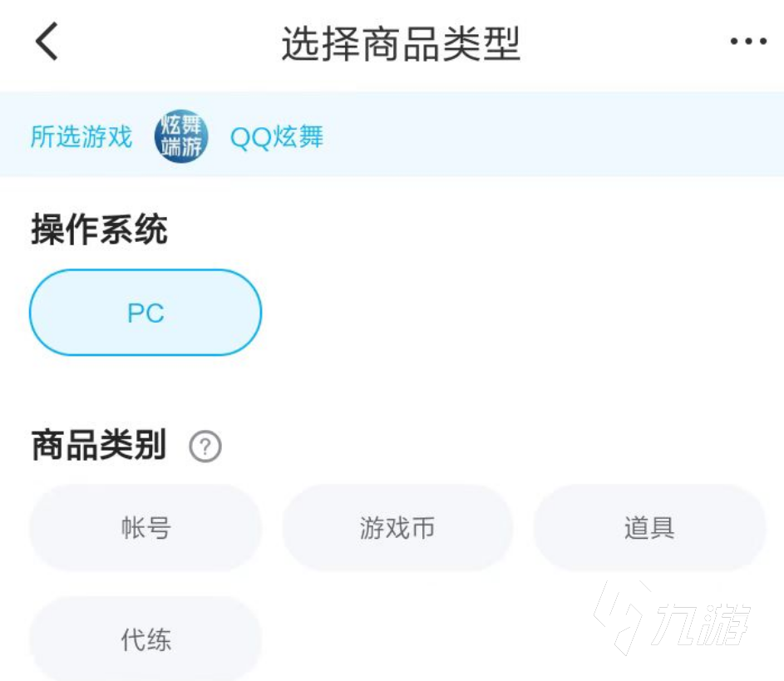784x681 pixels.
Task: Select the 道具 category pill
Action: [x=649, y=527]
